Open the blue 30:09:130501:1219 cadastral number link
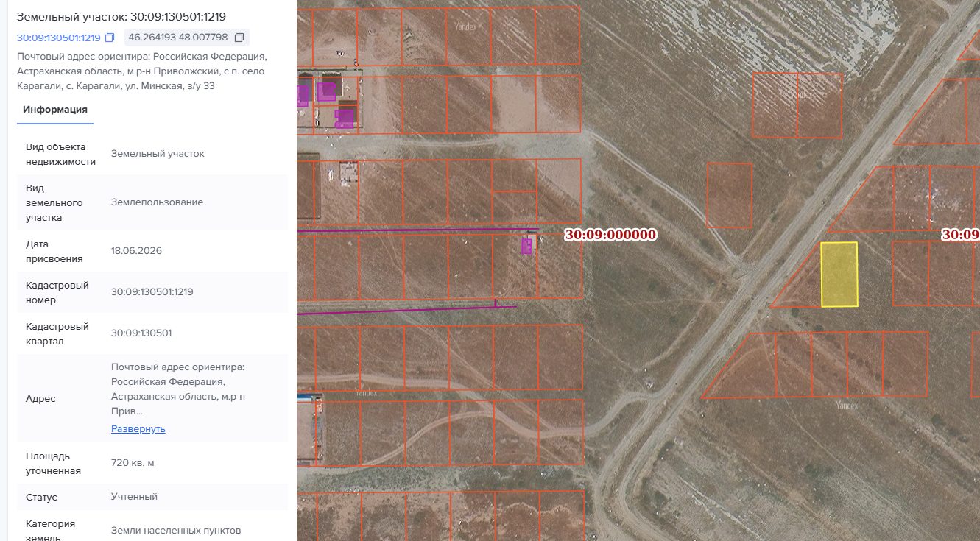 click(x=58, y=38)
